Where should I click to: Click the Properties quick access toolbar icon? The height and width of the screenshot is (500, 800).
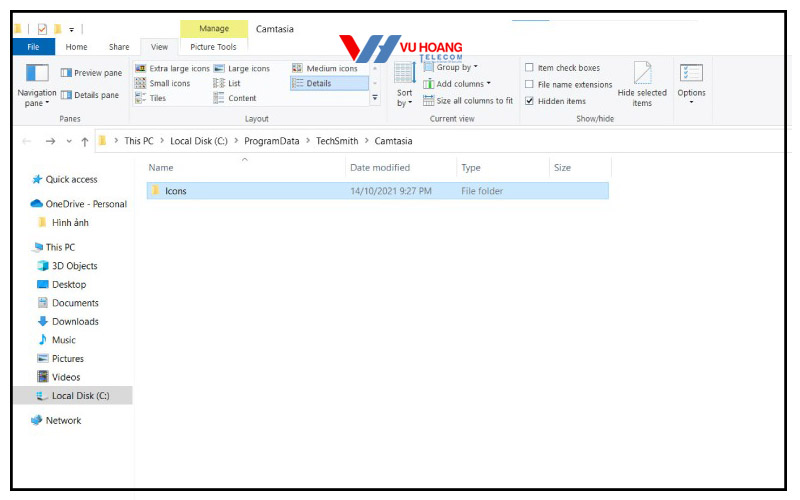click(x=42, y=29)
